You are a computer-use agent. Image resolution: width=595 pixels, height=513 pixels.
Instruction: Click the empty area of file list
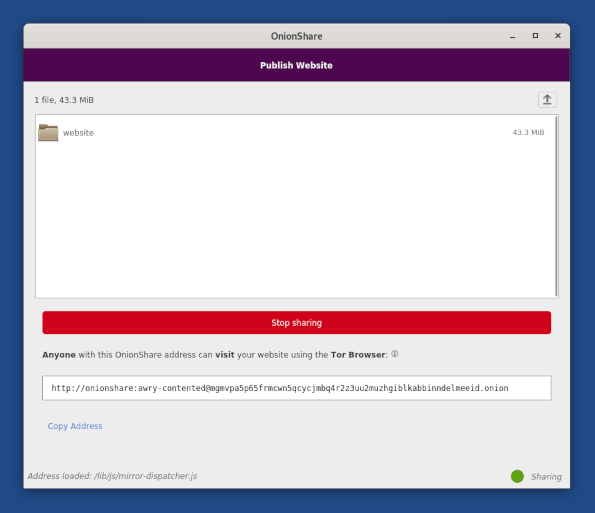295,220
